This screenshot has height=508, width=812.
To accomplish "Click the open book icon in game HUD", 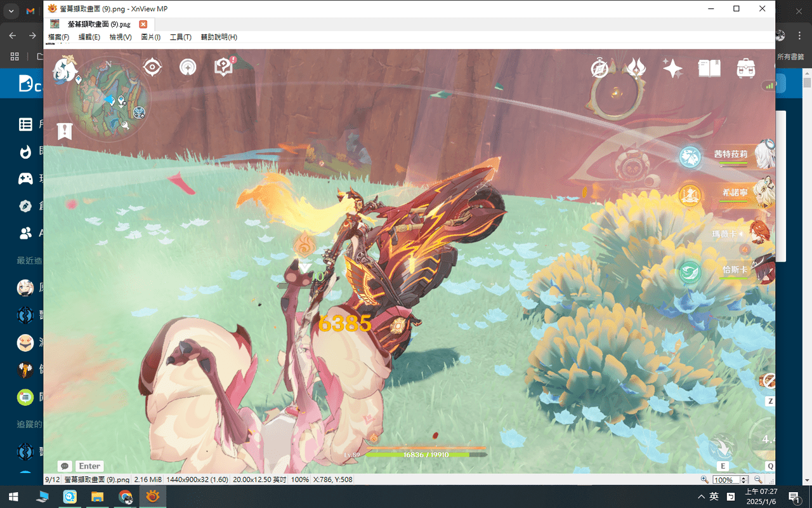I will click(709, 68).
